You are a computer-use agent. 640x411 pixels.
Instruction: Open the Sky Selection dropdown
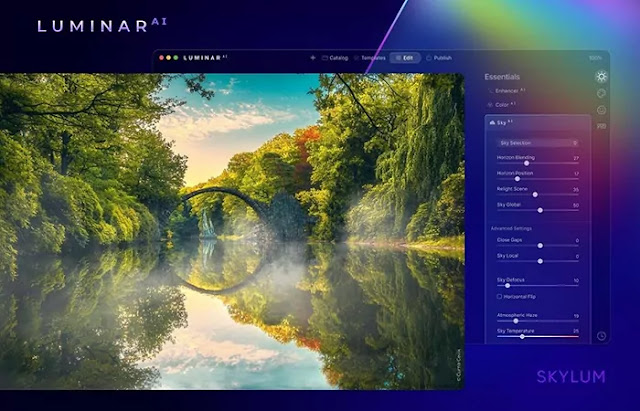click(x=538, y=143)
